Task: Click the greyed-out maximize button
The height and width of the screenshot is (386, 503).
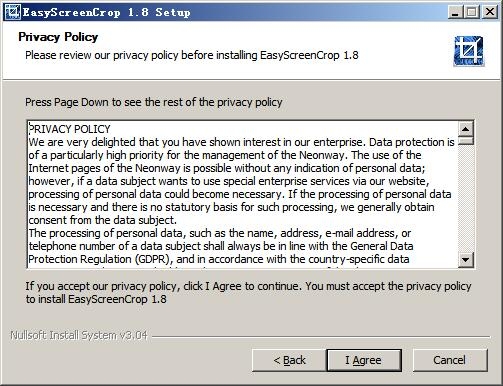Action: 471,12
